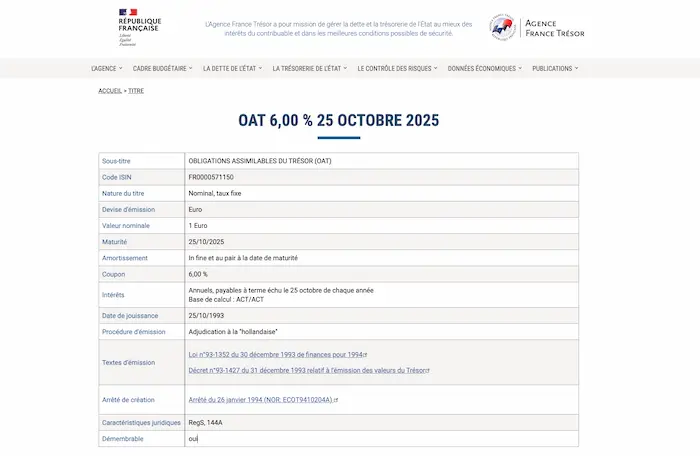Click the Coupon label
The height and width of the screenshot is (456, 700).
tap(113, 274)
